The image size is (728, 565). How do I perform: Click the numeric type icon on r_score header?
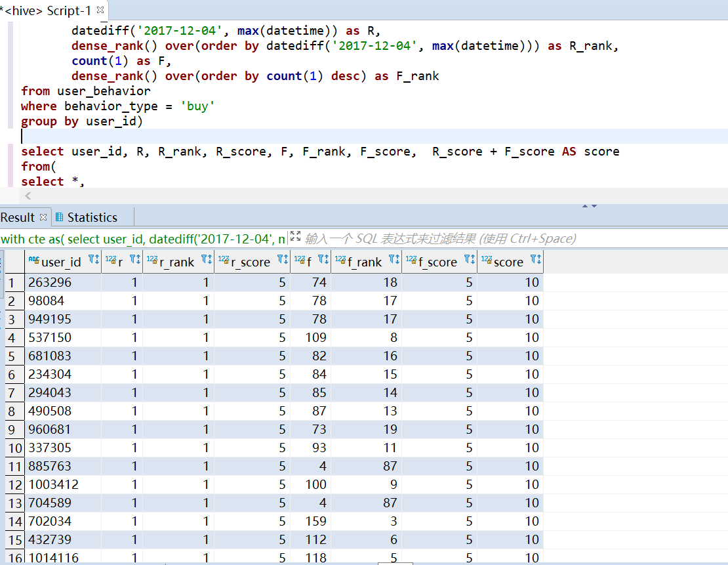(224, 261)
